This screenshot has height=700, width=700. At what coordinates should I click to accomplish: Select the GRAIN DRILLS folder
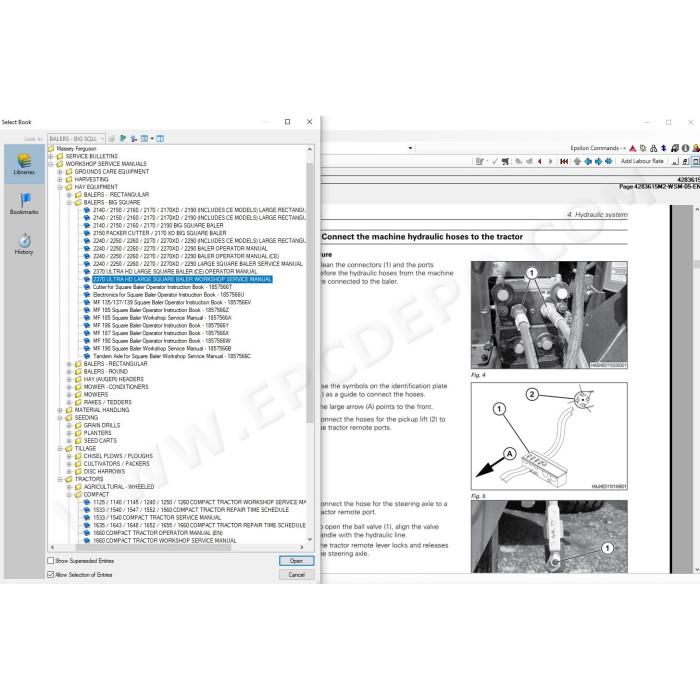[x=102, y=425]
